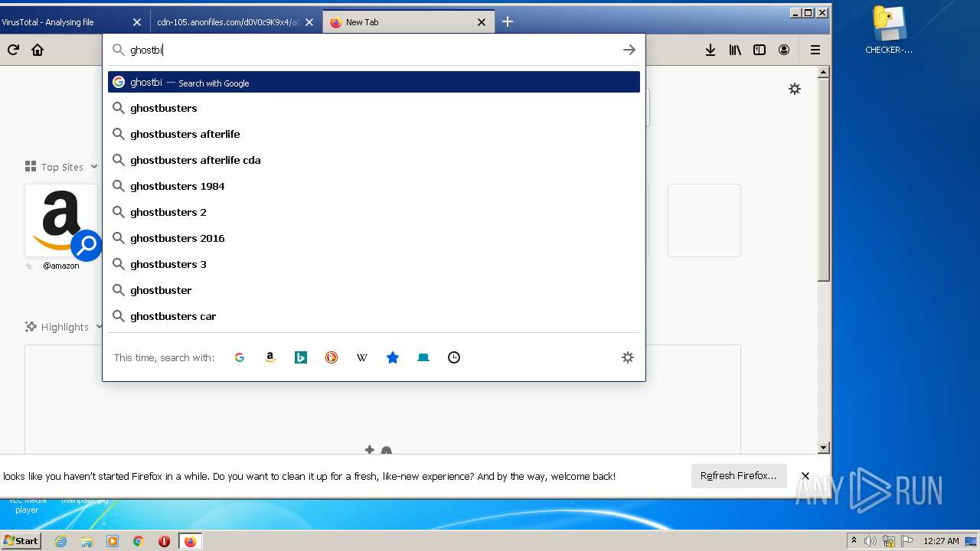This screenshot has width=980, height=551.
Task: Open New Tab page customize gear
Action: 795,89
